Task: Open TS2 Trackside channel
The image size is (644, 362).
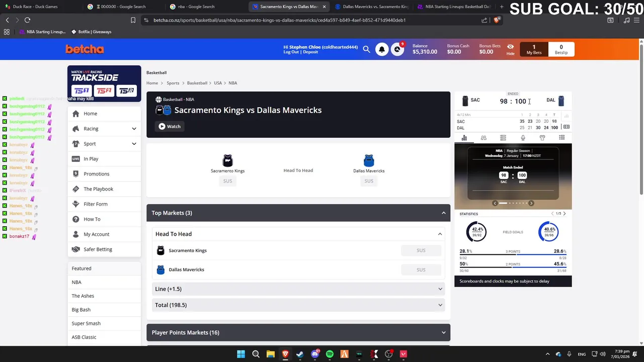Action: [x=104, y=90]
